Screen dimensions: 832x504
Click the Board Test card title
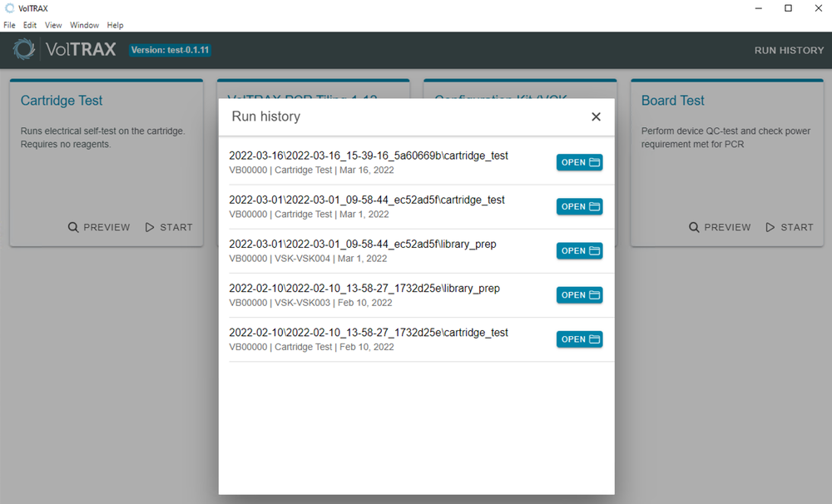673,101
